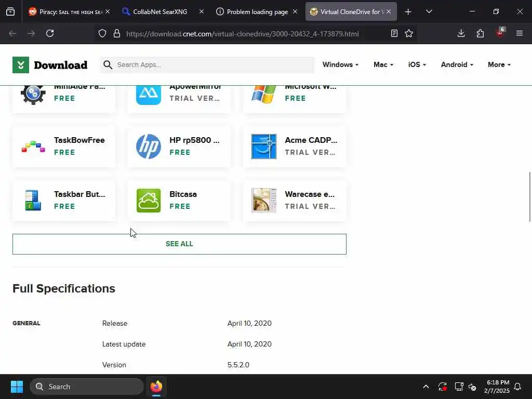This screenshot has height=399, width=532.
Task: Reload the current page
Action: click(50, 33)
